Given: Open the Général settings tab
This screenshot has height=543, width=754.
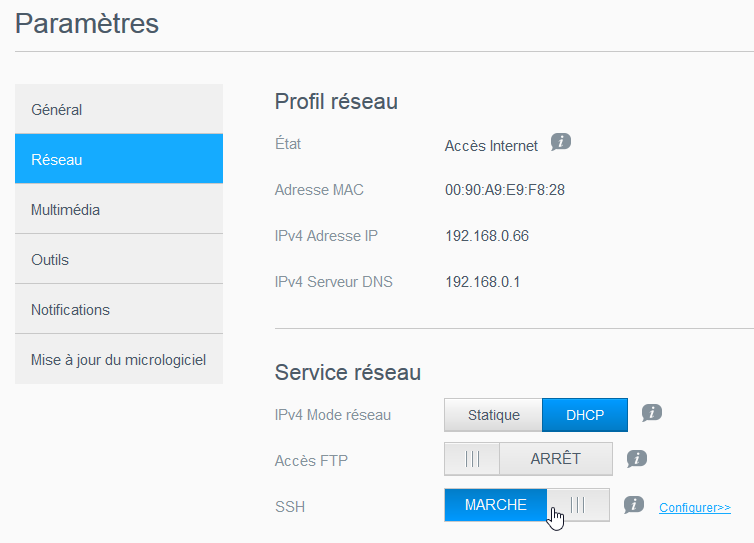Looking at the screenshot, I should 118,109.
